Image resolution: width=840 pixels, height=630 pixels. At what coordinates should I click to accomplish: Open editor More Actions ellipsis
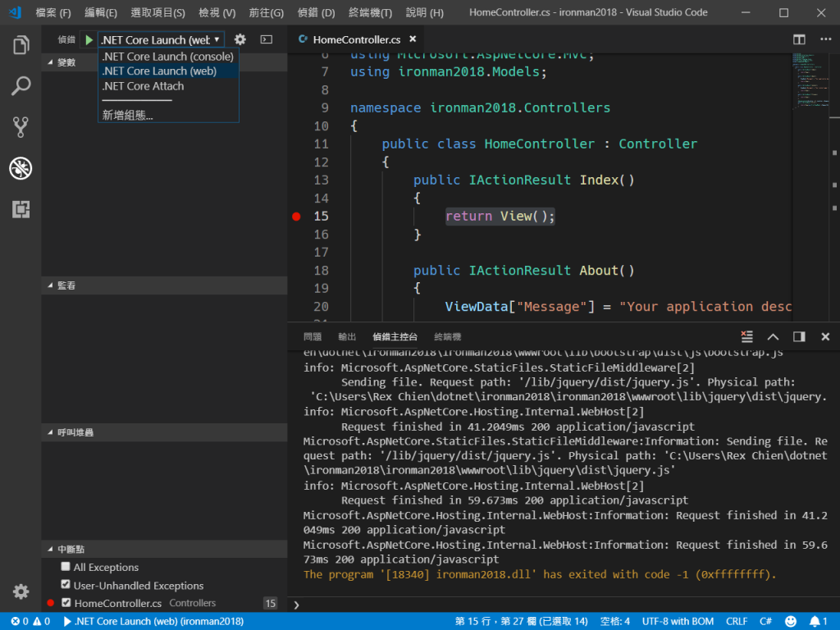coord(825,39)
